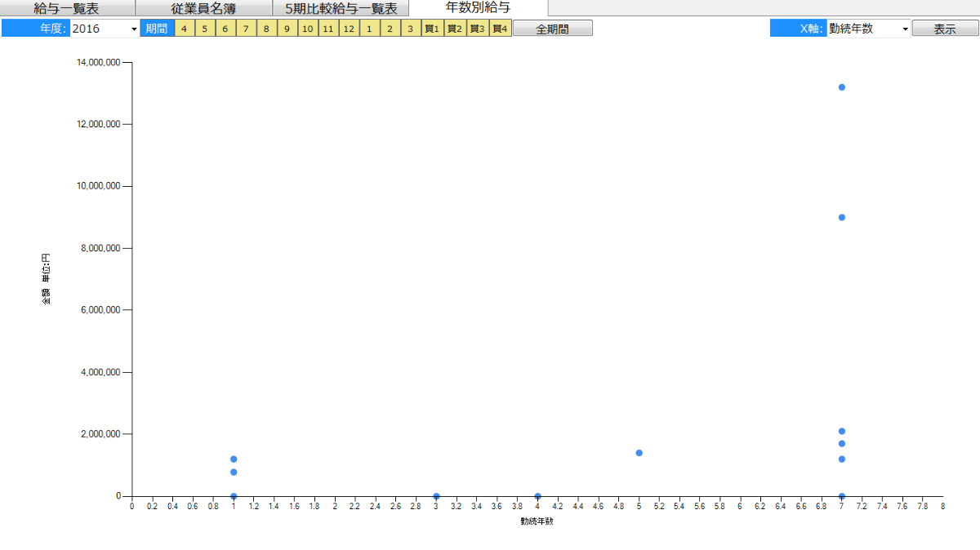This screenshot has height=550, width=980.
Task: Select month 10 period button
Action: click(x=307, y=29)
